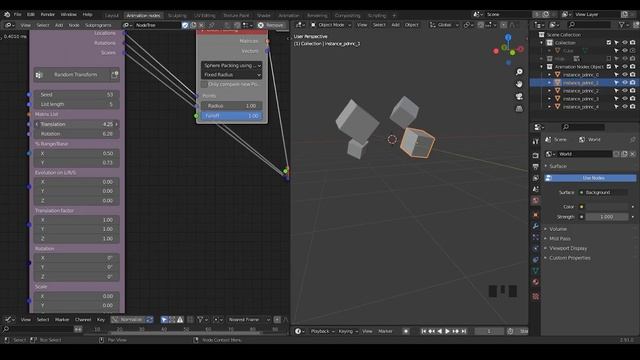Switch to the Sculpting workspace tab
Screen dimensions: 640x360
[x=177, y=16]
